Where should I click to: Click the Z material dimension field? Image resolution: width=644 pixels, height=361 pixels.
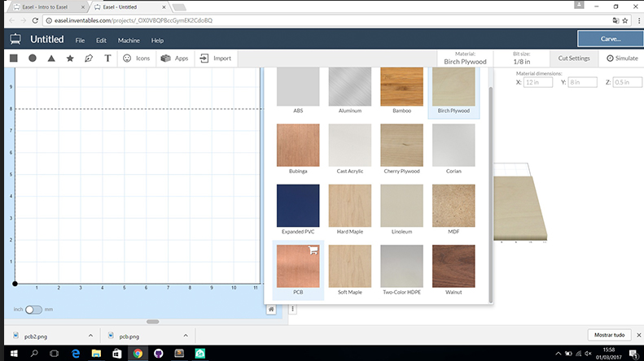pos(627,82)
